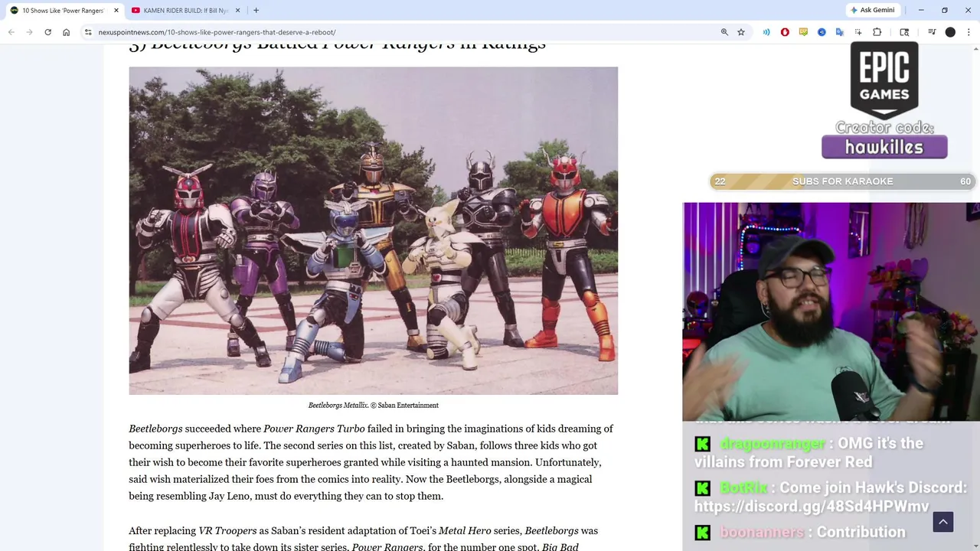Open the Chrome profile avatar
The image size is (980, 551).
pos(950,32)
